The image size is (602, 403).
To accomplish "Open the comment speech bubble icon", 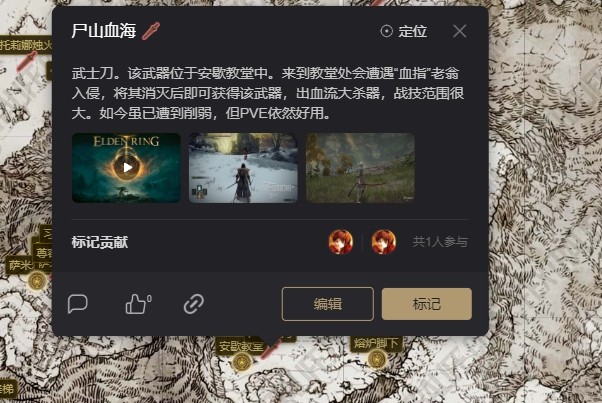I will tap(78, 304).
